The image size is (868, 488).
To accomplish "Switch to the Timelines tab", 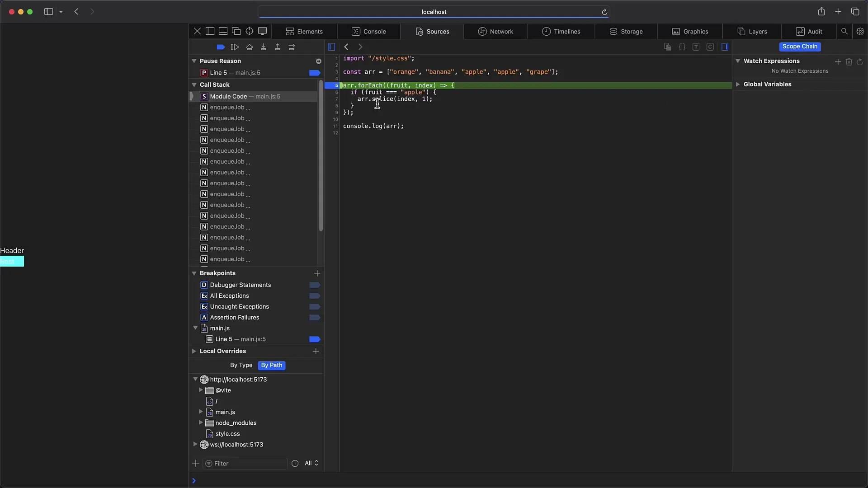I will [561, 32].
